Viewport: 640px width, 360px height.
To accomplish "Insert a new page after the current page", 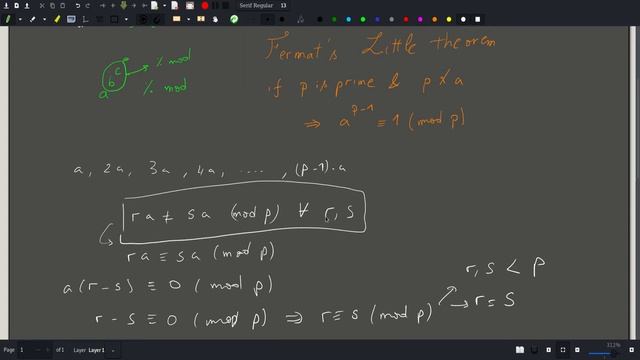I will tap(155, 6).
